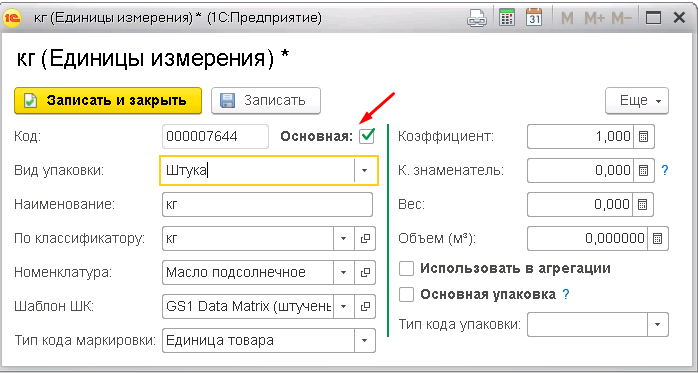
Task: Click the M- memory subtract button
Action: click(x=621, y=18)
